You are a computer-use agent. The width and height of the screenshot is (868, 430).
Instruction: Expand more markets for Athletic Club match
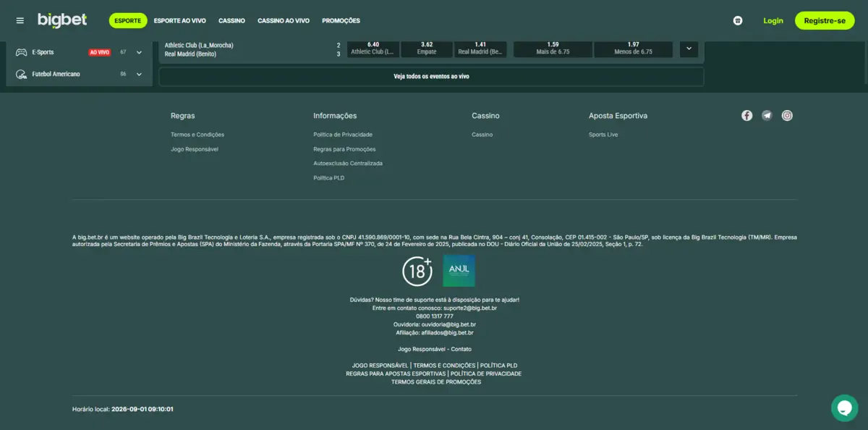(x=689, y=49)
